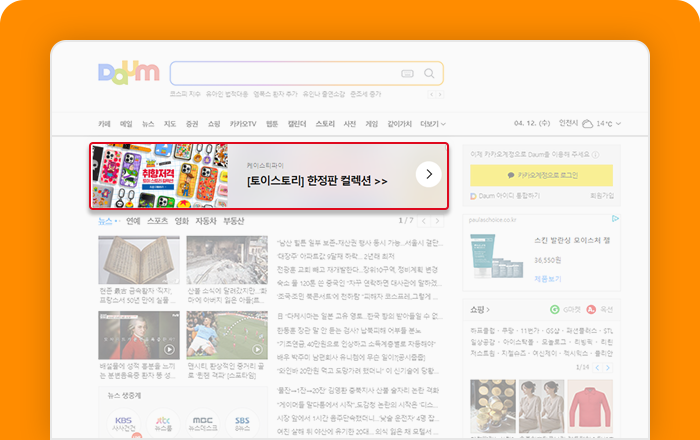Open the old open book news thumbnail
This screenshot has height=440, width=700.
[x=139, y=260]
